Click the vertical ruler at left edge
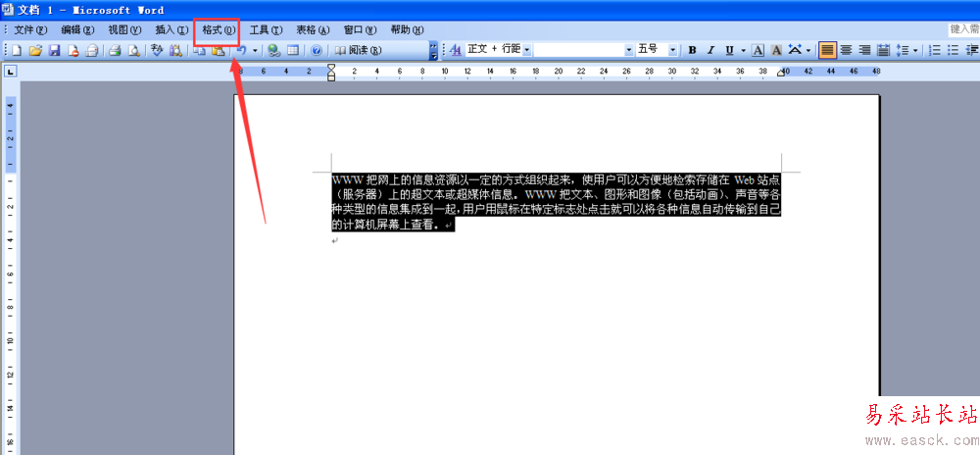The width and height of the screenshot is (980, 455). pos(11,275)
